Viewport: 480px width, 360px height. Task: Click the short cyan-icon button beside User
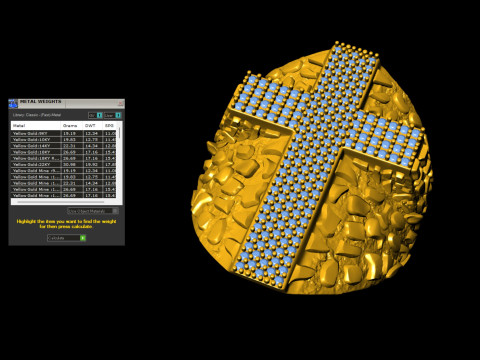tap(95, 115)
